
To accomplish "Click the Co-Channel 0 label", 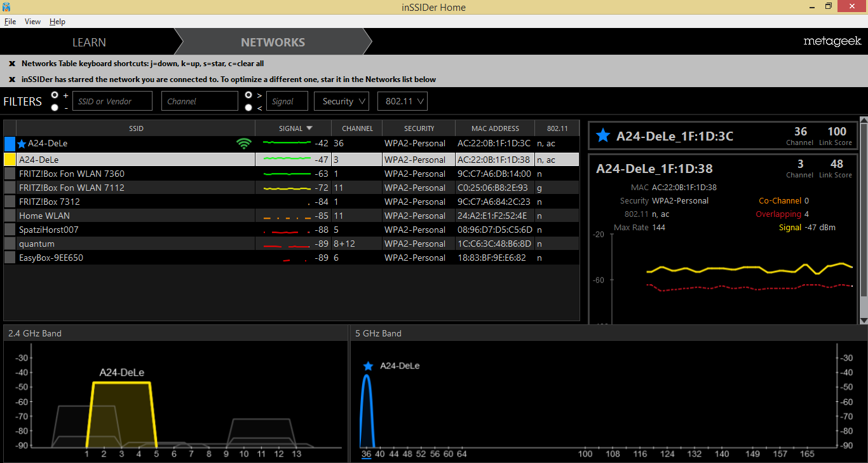I will tap(783, 201).
